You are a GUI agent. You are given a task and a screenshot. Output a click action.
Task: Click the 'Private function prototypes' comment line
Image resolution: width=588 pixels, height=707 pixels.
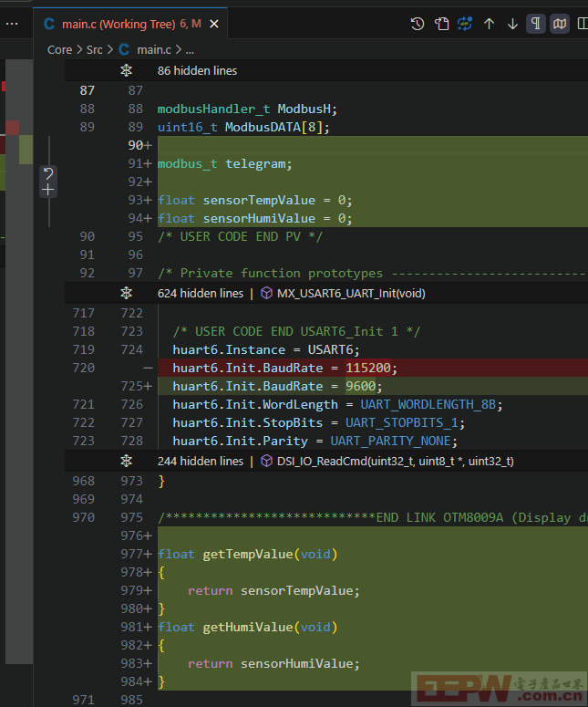click(372, 274)
